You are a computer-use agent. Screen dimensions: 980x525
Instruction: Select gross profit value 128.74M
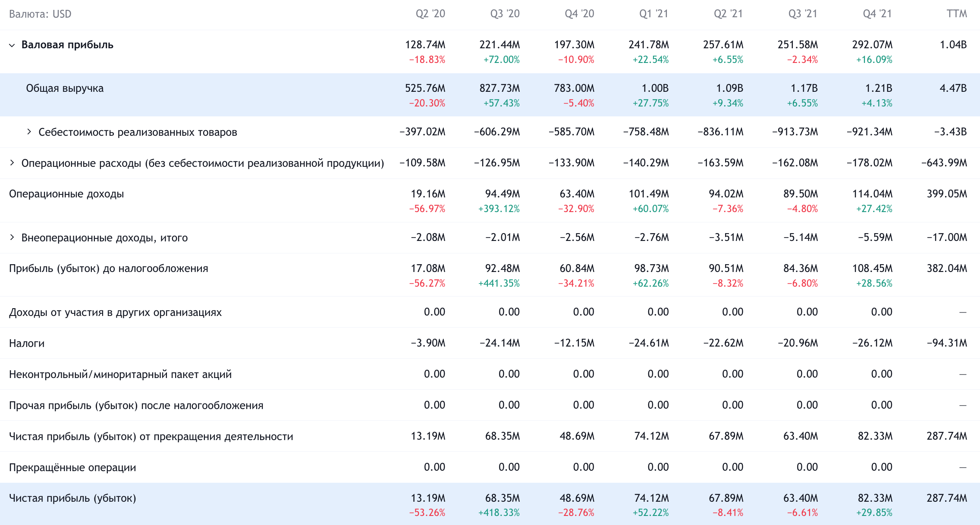[x=425, y=45]
